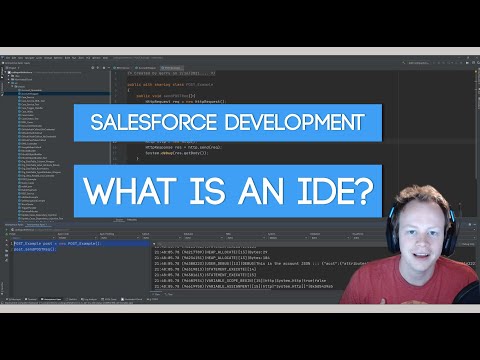Open the Project view dropdown in panel header

[x=13, y=68]
